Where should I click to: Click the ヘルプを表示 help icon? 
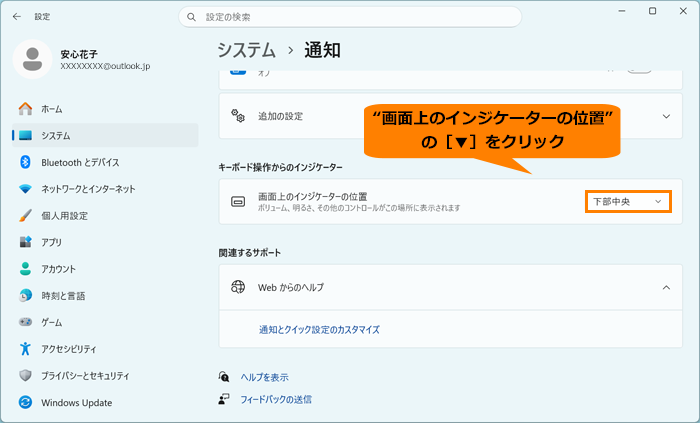[x=224, y=377]
